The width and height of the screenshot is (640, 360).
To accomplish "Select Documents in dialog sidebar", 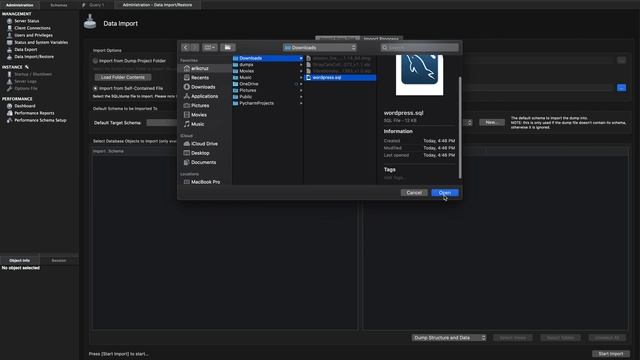I will click(203, 162).
